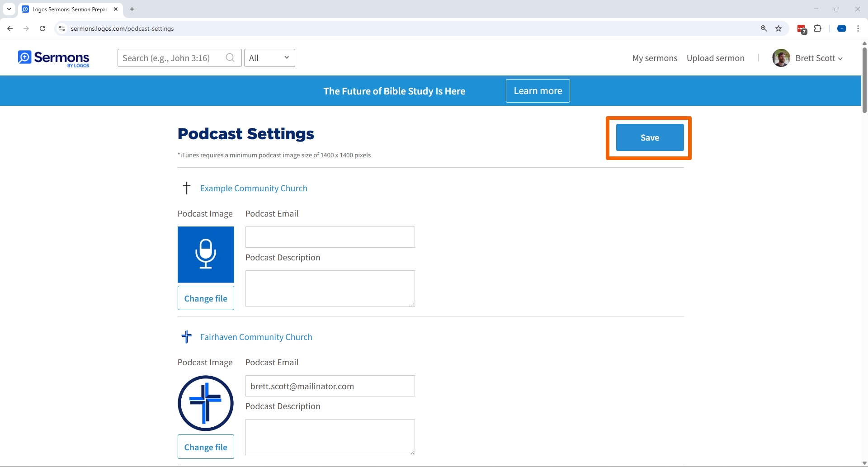Viewport: 868px width, 467px height.
Task: Open My sermons page
Action: point(655,58)
